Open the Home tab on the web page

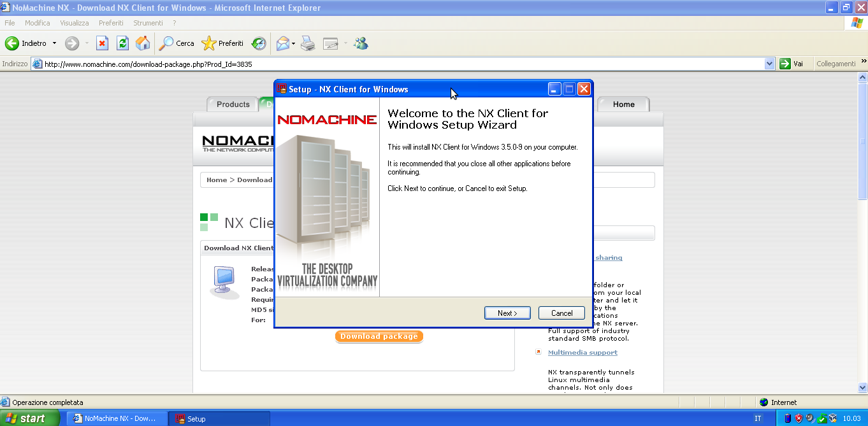click(x=623, y=104)
